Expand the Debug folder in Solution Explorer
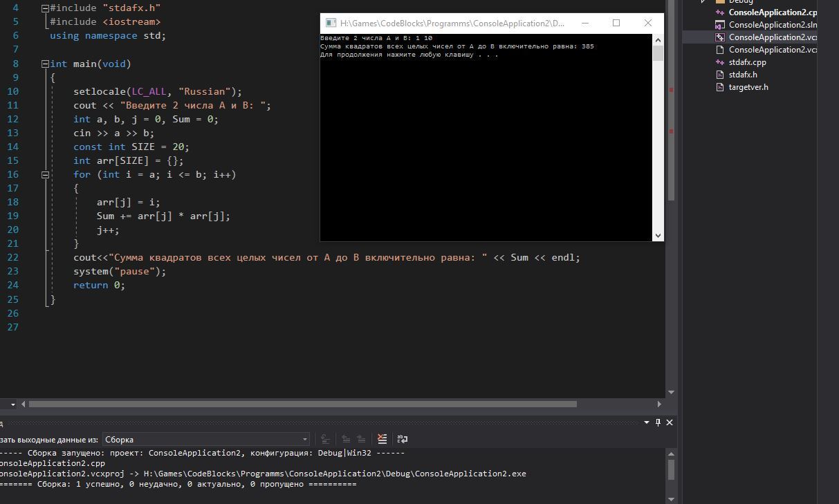 point(704,1)
